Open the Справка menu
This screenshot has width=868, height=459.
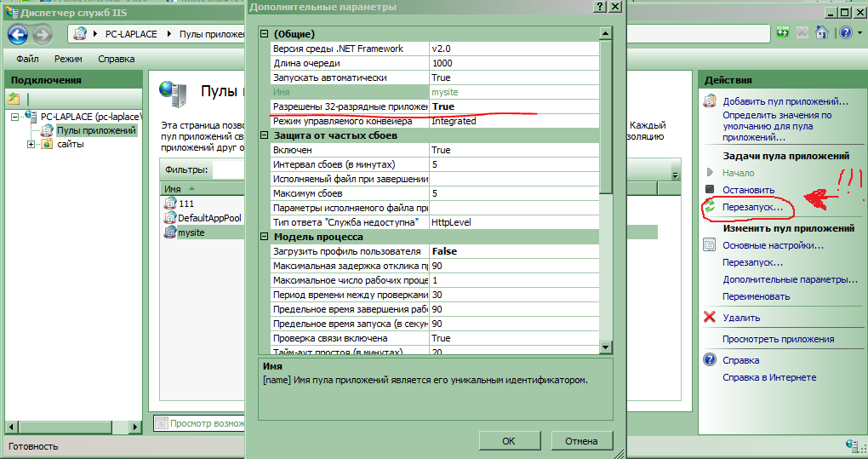click(117, 59)
